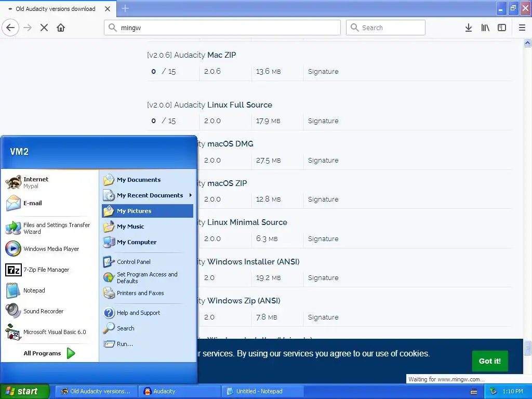Open Signature link for Windows Zip (ANSI)
The image size is (532, 399).
(323, 317)
